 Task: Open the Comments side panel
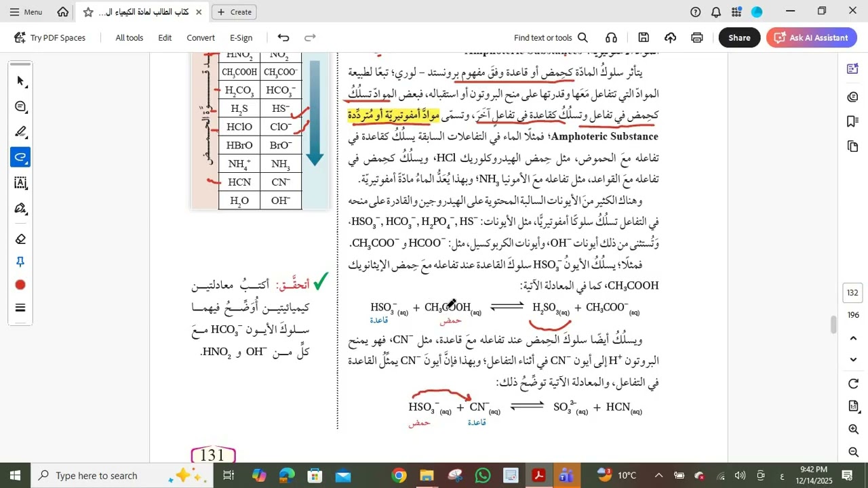point(853,97)
